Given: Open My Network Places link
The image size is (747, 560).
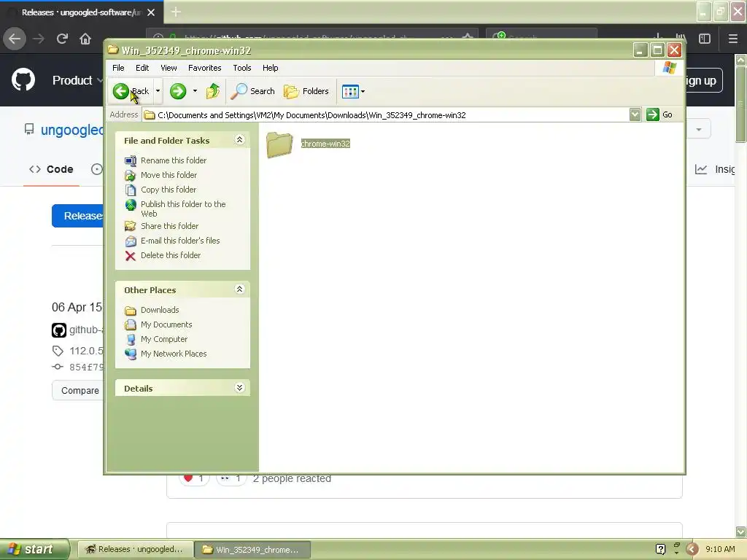Looking at the screenshot, I should click(x=174, y=354).
